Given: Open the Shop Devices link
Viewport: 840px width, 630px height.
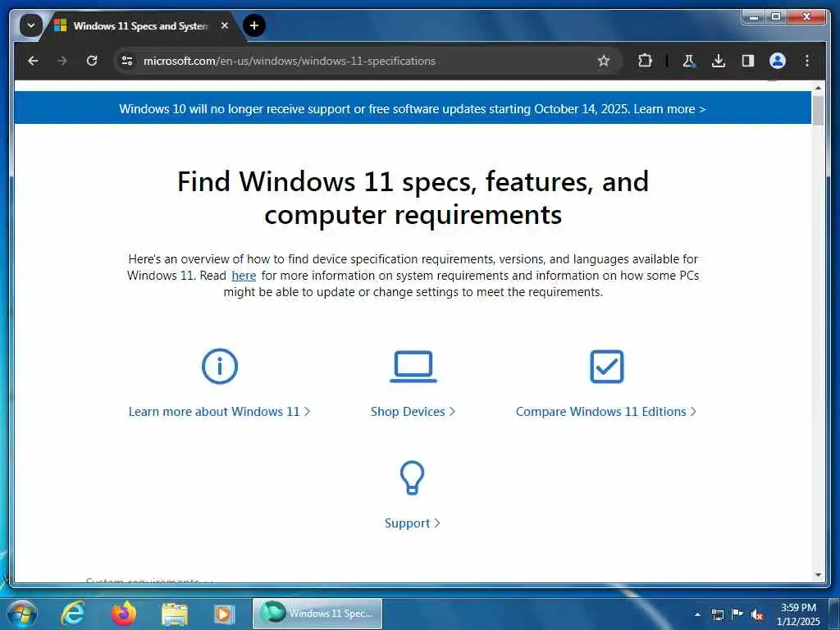Looking at the screenshot, I should [413, 412].
